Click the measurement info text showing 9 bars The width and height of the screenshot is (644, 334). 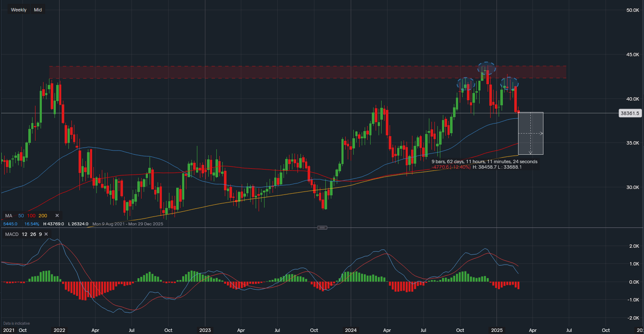[484, 162]
